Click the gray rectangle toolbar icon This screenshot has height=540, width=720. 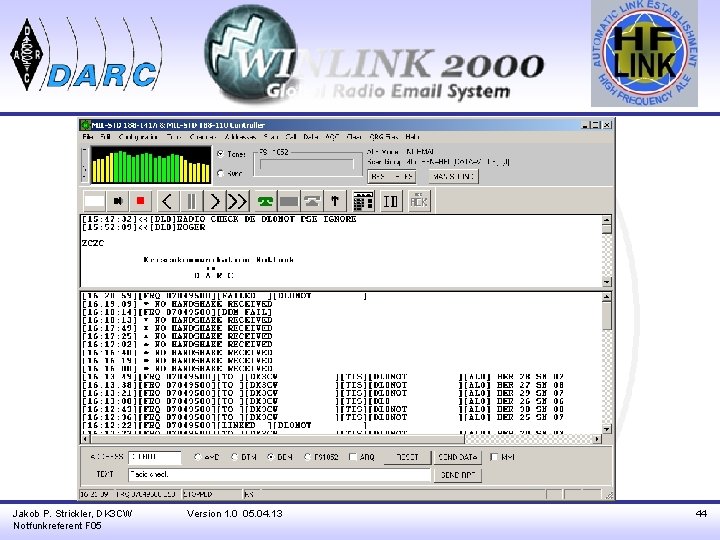288,201
